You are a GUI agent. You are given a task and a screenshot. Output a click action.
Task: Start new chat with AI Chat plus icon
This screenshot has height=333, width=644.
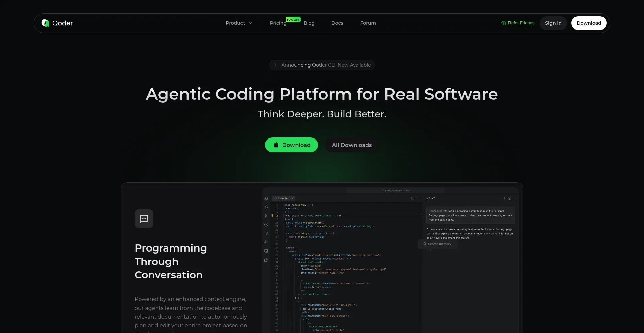tap(504, 198)
